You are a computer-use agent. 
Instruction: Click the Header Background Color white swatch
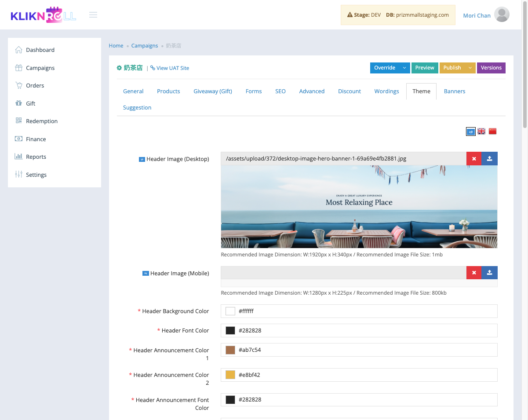[230, 311]
